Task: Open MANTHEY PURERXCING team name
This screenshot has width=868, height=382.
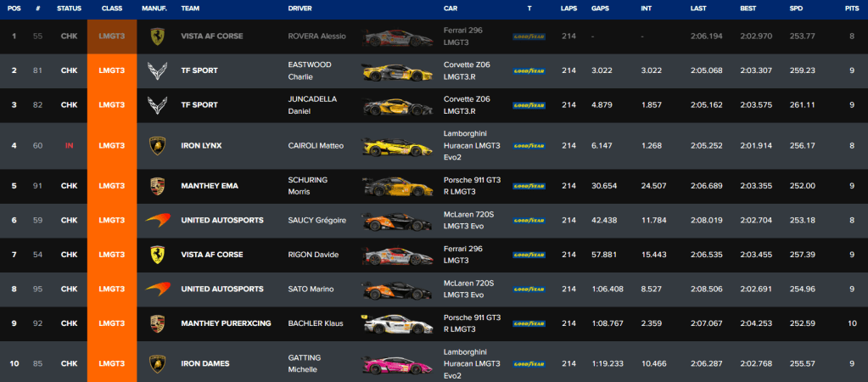Action: (226, 323)
